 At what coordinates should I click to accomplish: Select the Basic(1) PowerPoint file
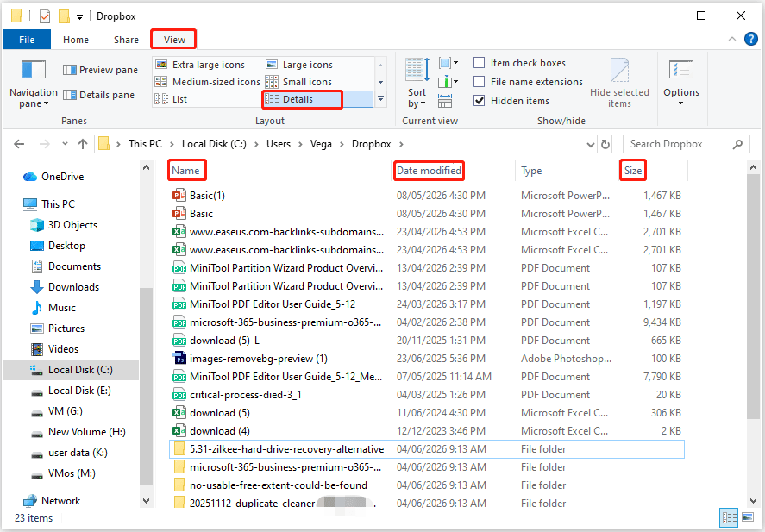pos(426,196)
